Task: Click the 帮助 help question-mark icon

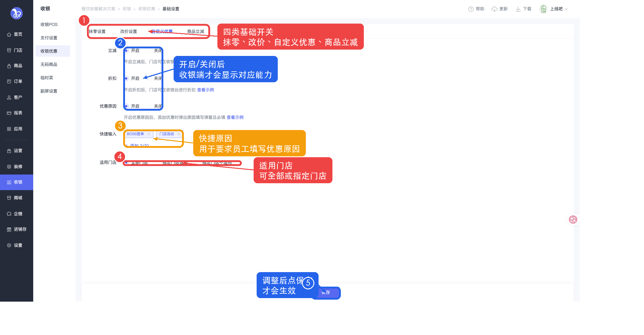Action: (x=471, y=9)
